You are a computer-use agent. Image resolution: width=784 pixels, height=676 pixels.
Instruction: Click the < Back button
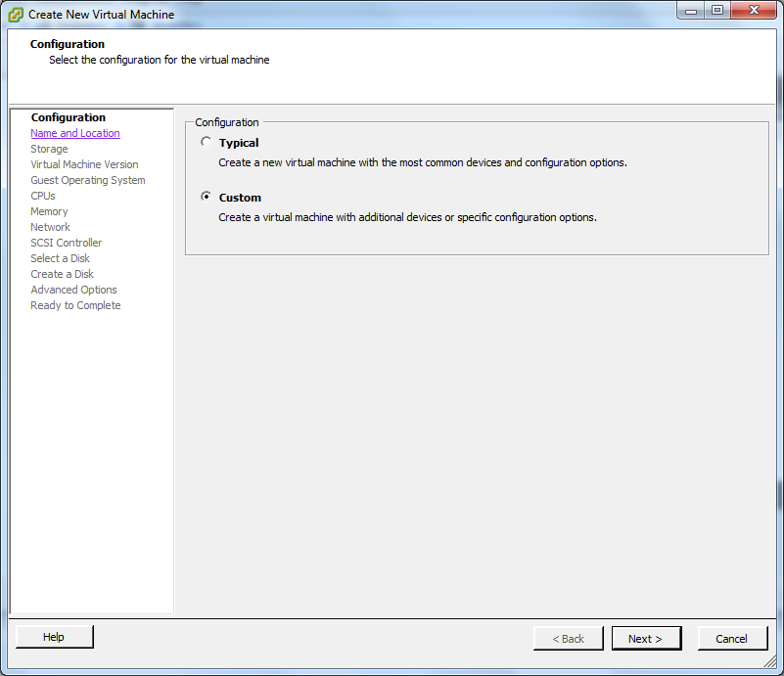coord(568,639)
